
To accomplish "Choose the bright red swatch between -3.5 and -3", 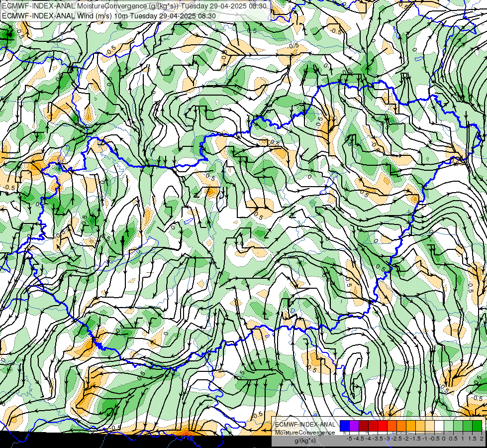I will click(383, 426).
